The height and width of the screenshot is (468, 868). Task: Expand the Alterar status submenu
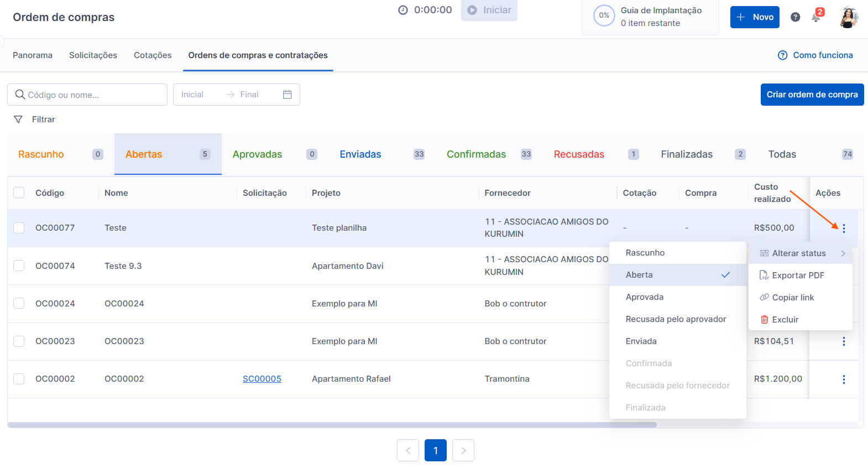click(800, 253)
